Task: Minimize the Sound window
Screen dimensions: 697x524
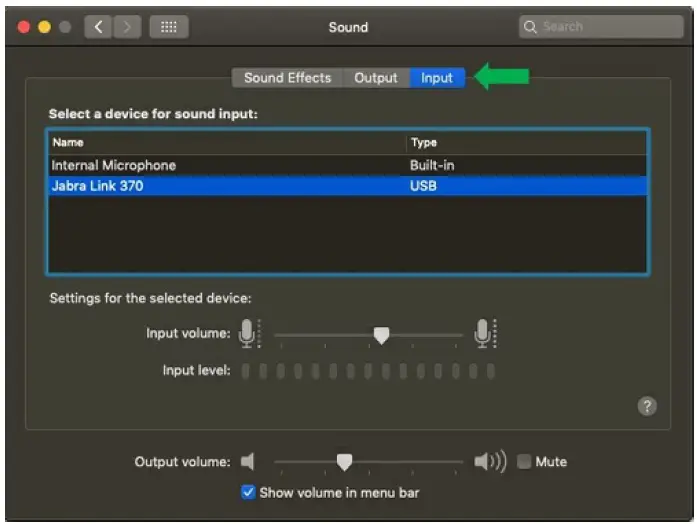Action: [44, 27]
